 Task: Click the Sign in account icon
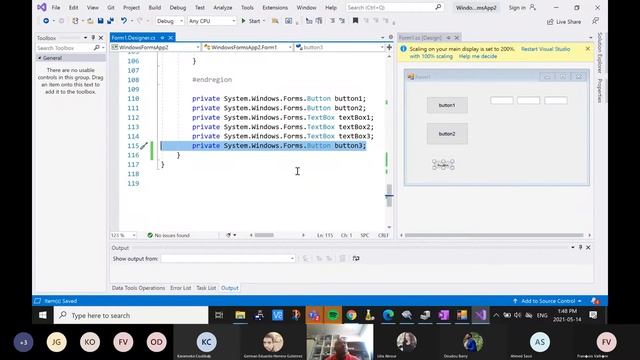tap(533, 7)
